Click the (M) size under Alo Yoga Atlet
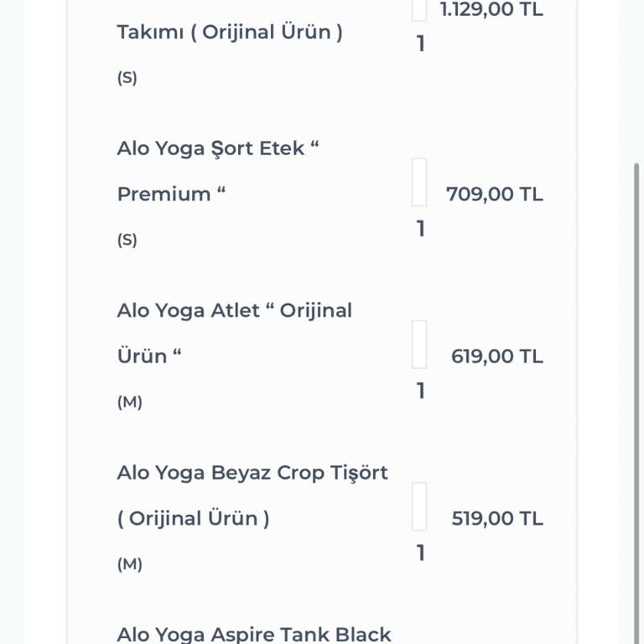The image size is (644, 644). click(x=129, y=402)
